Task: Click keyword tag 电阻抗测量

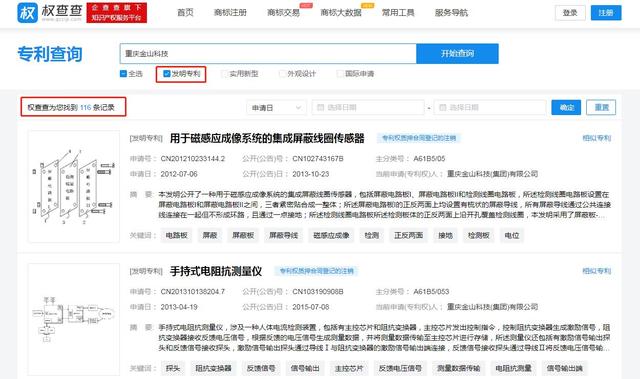Action: [x=513, y=368]
